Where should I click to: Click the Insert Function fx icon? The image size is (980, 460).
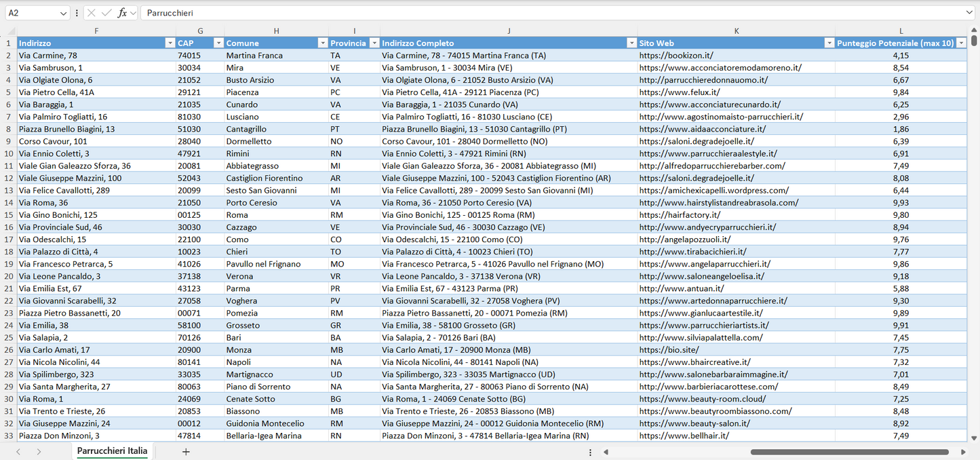pyautogui.click(x=122, y=13)
